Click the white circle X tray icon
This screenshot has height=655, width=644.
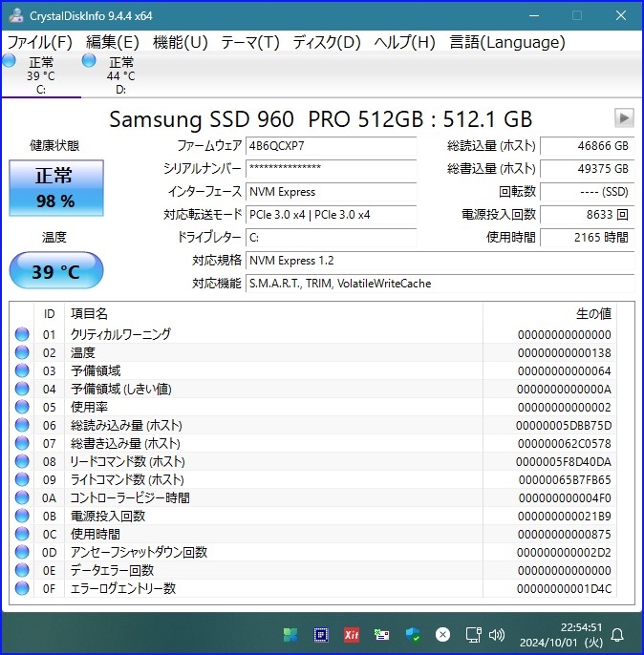pos(442,635)
